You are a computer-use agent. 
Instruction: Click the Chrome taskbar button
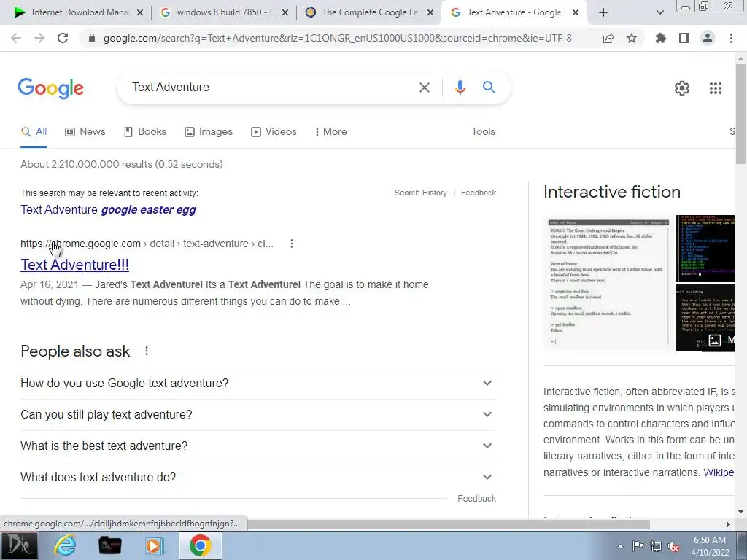click(200, 545)
